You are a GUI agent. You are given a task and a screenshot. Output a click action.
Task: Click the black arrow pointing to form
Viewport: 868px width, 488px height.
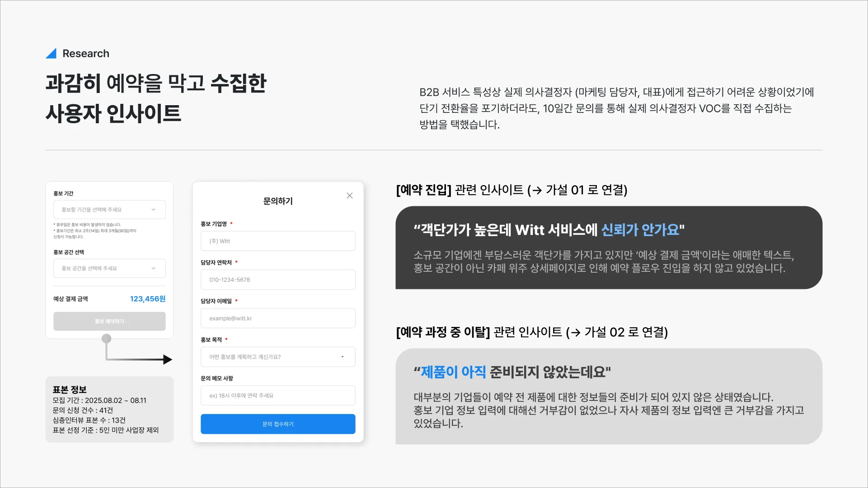(x=167, y=359)
